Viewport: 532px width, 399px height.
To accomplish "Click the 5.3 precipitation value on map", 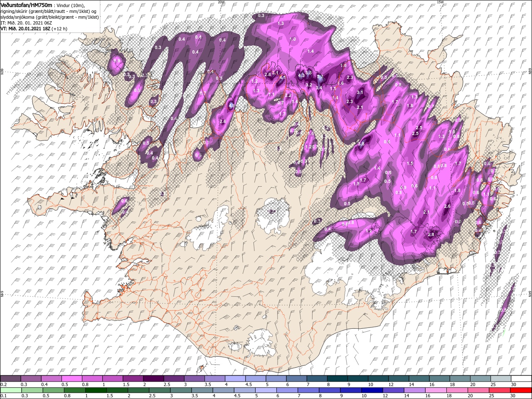I will 320,77.
